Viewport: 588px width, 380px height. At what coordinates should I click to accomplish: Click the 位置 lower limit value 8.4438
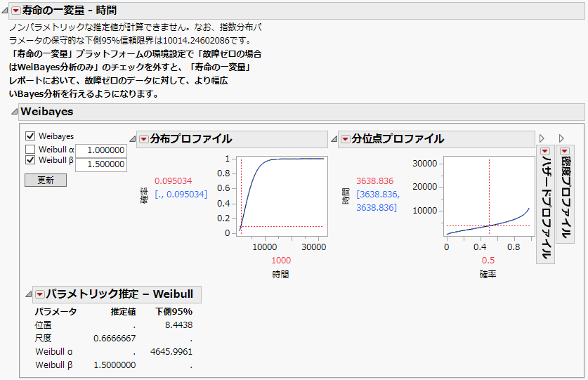[x=179, y=325]
